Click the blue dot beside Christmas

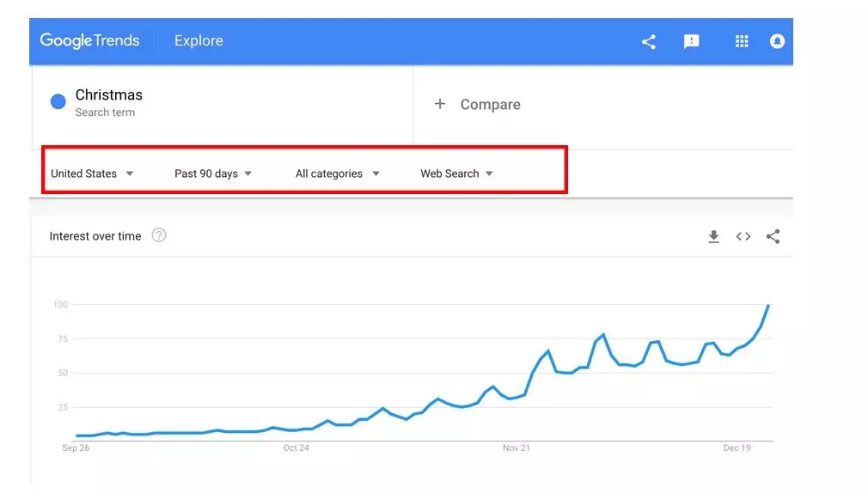[x=58, y=102]
